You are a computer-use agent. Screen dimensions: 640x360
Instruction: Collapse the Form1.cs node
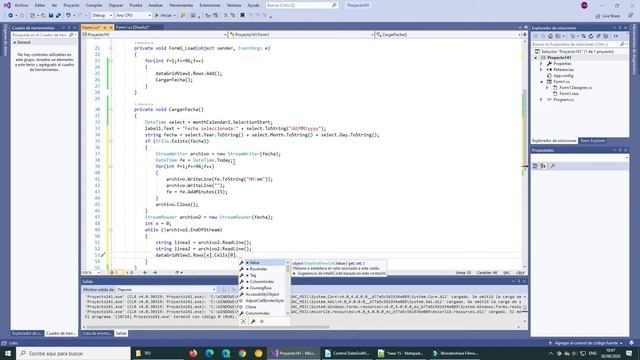coord(542,82)
